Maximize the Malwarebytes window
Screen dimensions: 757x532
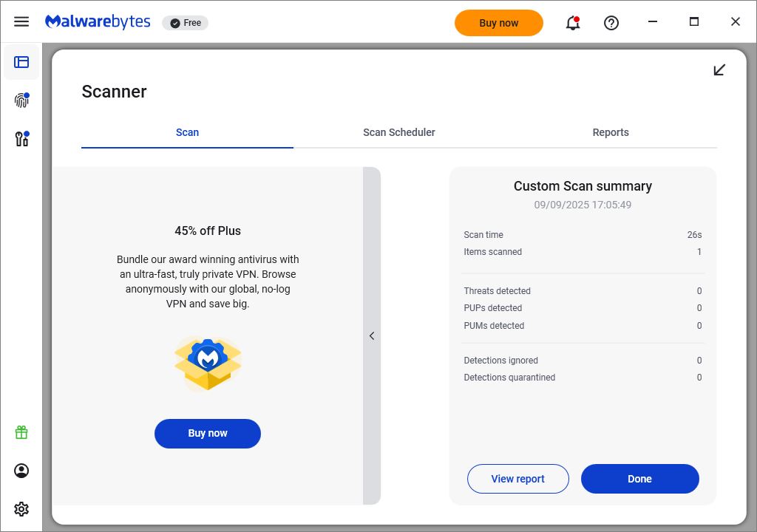coord(694,21)
